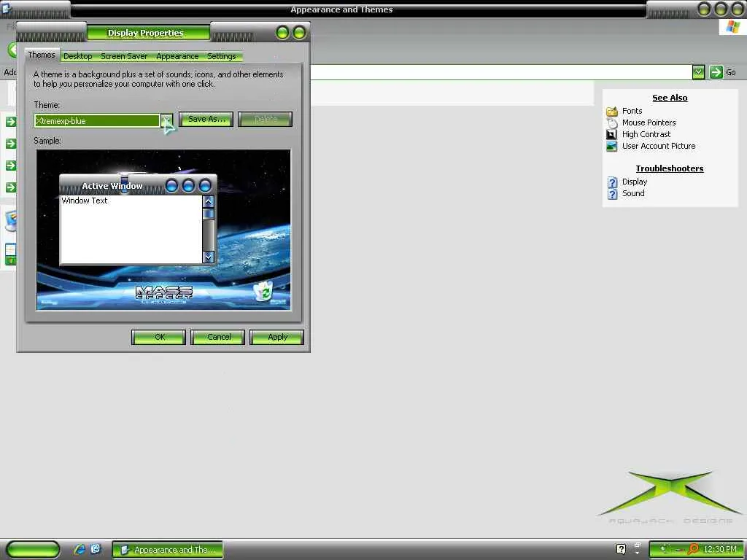Click the clock showing 12:30 PM
Image resolution: width=747 pixels, height=560 pixels.
[720, 550]
